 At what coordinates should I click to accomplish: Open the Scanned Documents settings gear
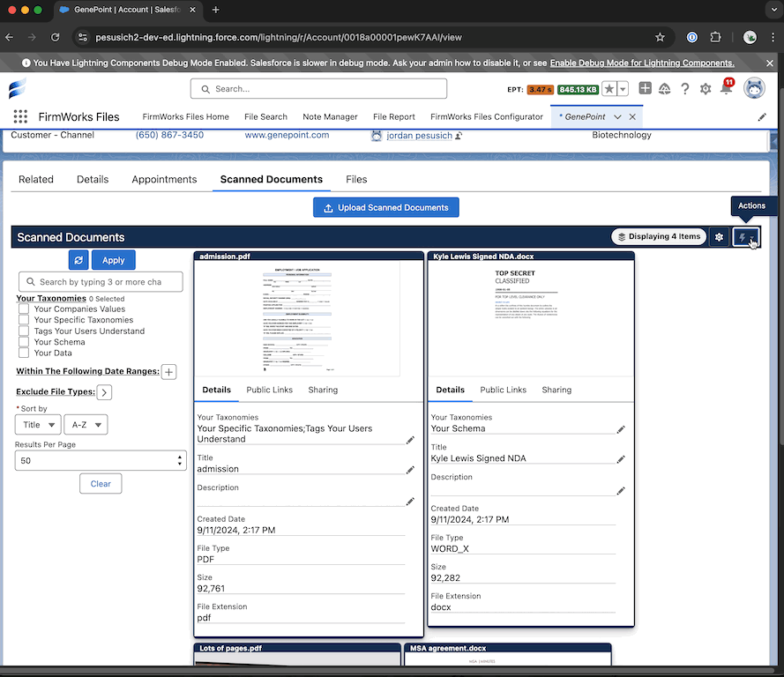719,237
